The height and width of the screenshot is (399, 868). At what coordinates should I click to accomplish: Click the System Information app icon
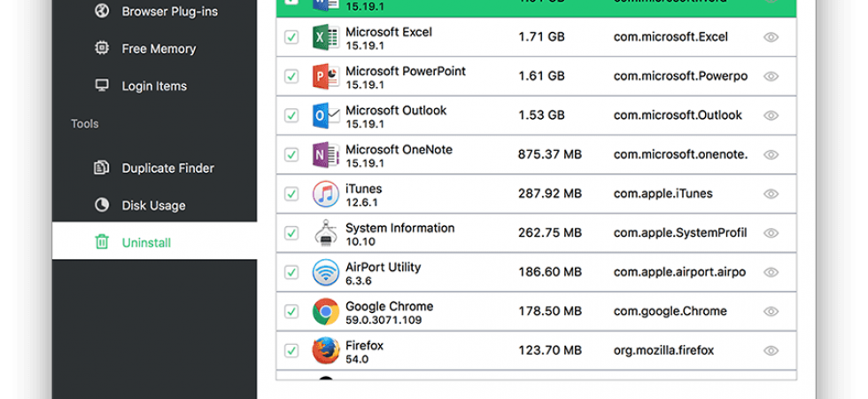pyautogui.click(x=326, y=232)
